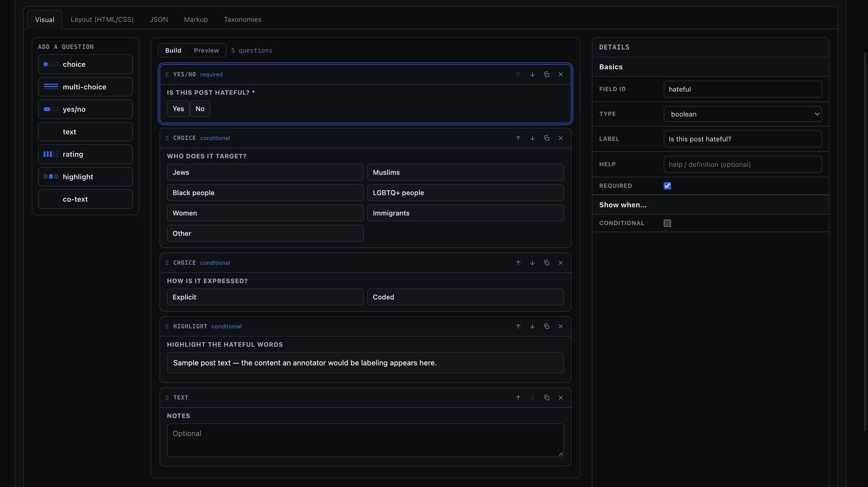Move 'How is it expressed?' question down

click(532, 263)
